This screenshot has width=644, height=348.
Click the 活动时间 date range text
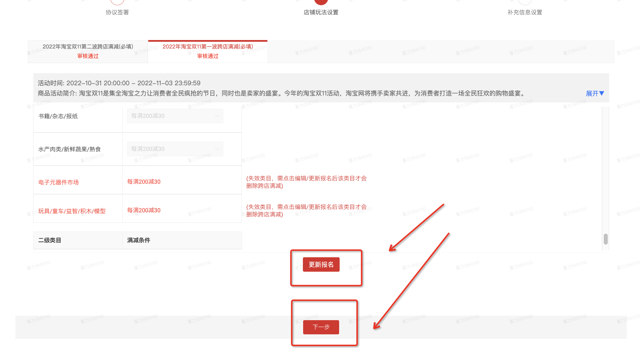[x=119, y=83]
